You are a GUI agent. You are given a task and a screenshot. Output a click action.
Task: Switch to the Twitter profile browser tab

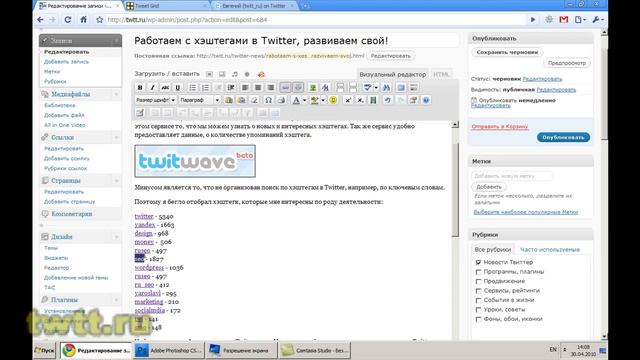tap(253, 6)
